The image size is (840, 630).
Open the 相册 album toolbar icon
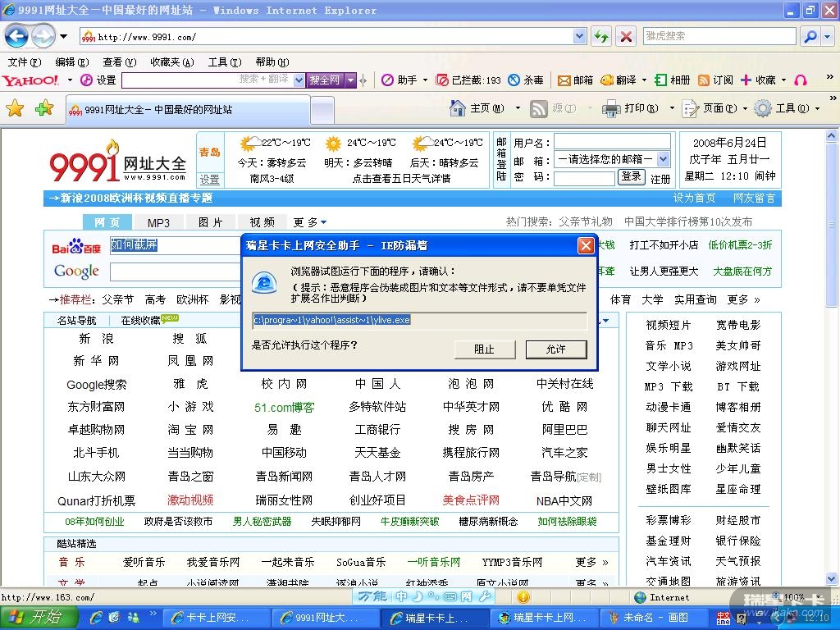coord(660,80)
